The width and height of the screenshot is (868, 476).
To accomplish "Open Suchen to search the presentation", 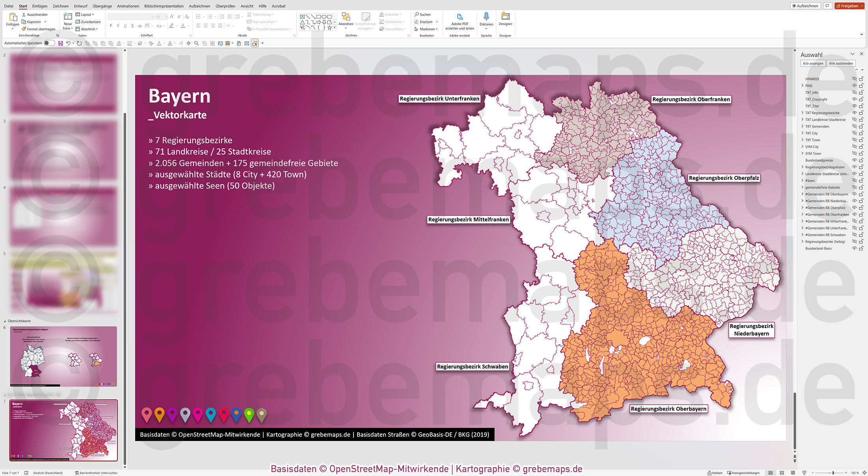I will (x=424, y=14).
